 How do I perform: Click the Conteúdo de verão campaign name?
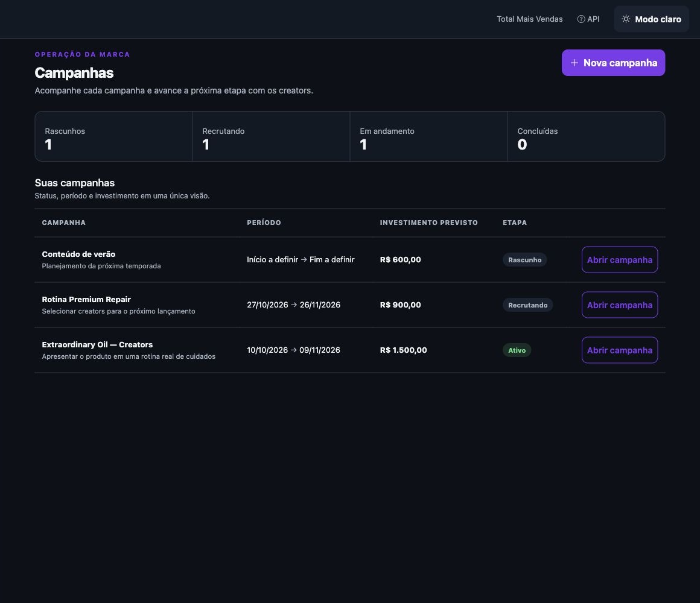(x=78, y=254)
